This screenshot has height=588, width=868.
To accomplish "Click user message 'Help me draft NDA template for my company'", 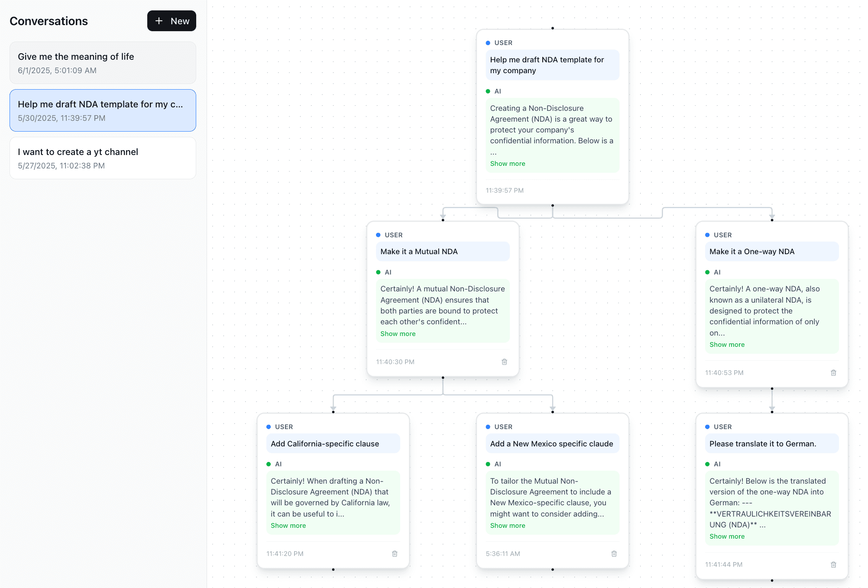I will pyautogui.click(x=552, y=65).
